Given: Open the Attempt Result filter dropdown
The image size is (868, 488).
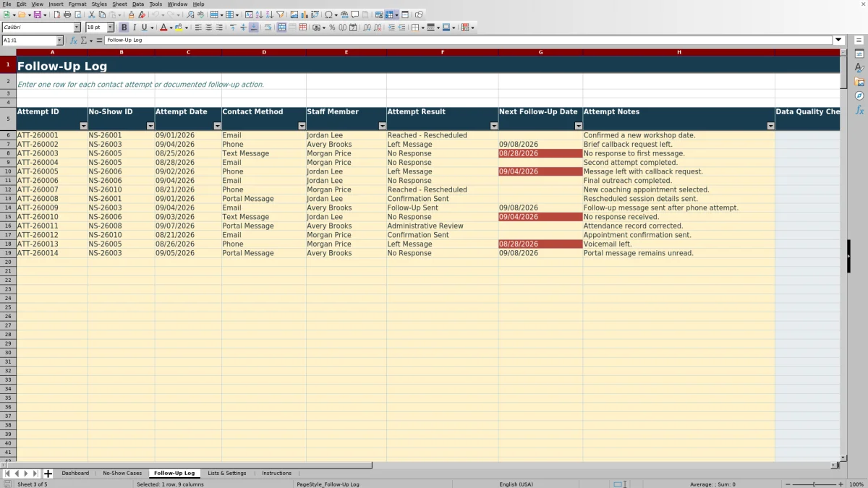Looking at the screenshot, I should (494, 126).
